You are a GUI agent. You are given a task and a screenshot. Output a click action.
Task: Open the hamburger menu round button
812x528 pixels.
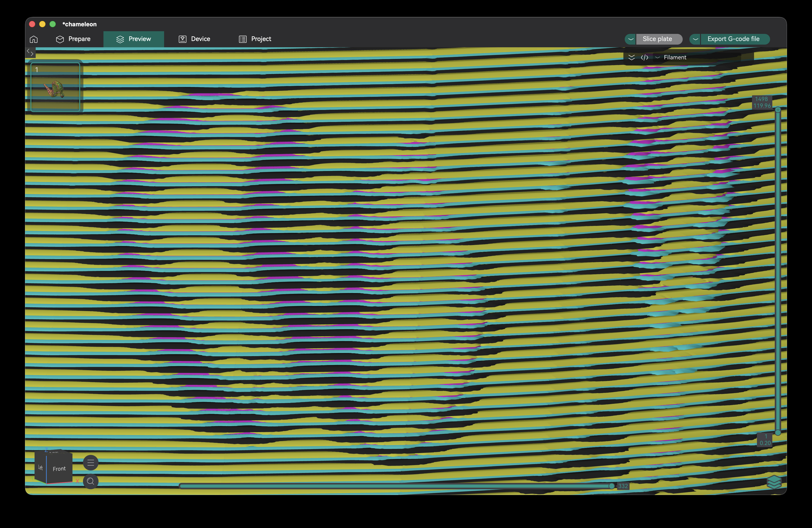[x=91, y=463]
